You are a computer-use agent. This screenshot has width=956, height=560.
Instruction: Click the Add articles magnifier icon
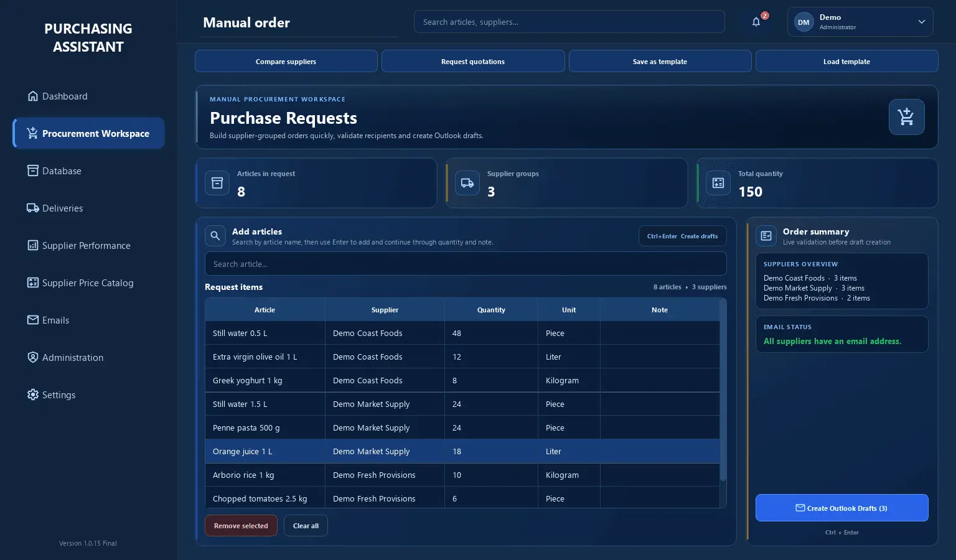point(215,236)
